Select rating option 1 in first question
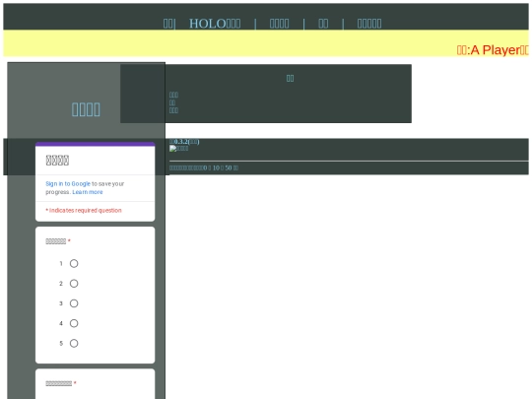The height and width of the screenshot is (399, 532). pyautogui.click(x=74, y=264)
